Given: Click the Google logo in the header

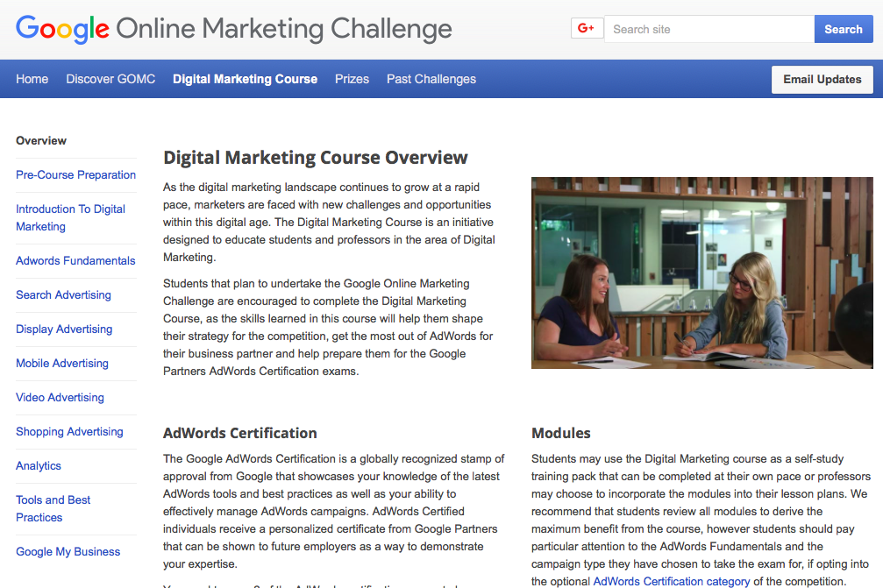Looking at the screenshot, I should 62,29.
